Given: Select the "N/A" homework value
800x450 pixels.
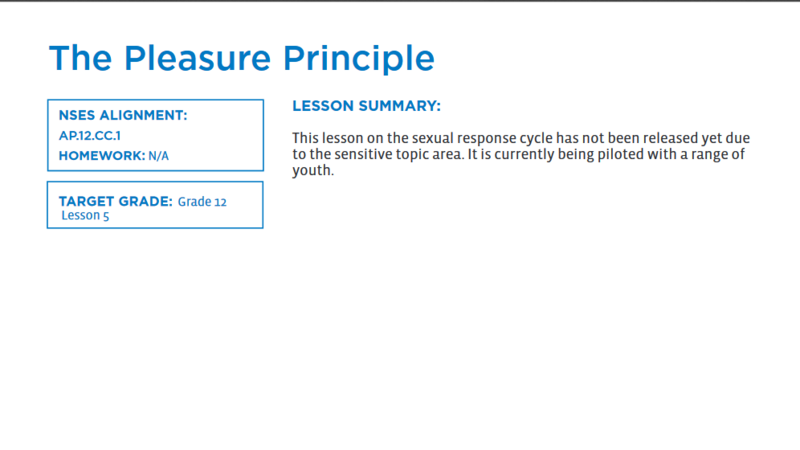Looking at the screenshot, I should point(159,156).
